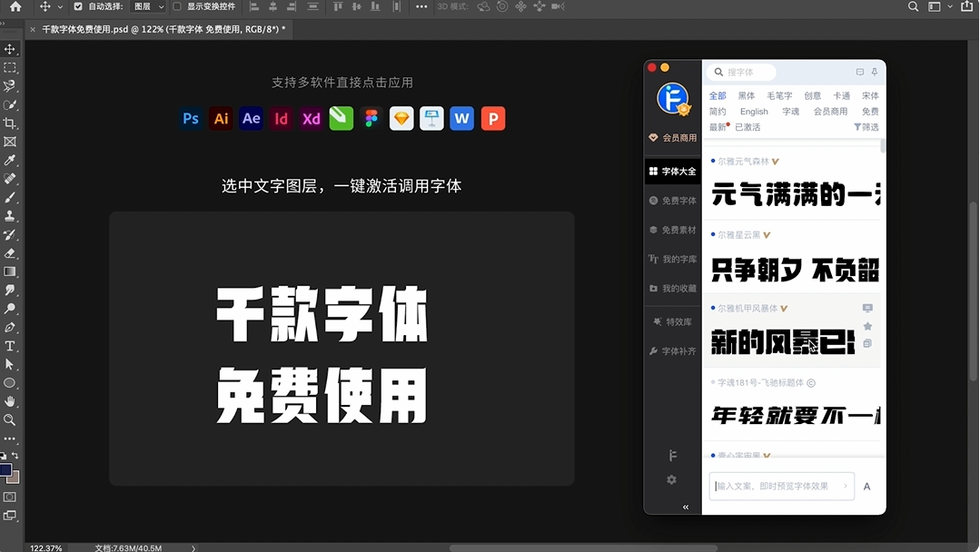Filter fonts by English category

[x=754, y=111]
